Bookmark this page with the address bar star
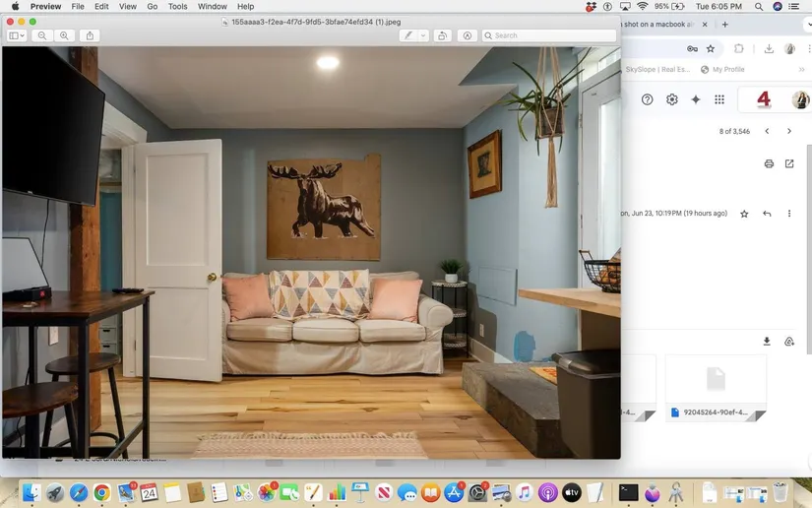This screenshot has height=508, width=812. (x=711, y=48)
